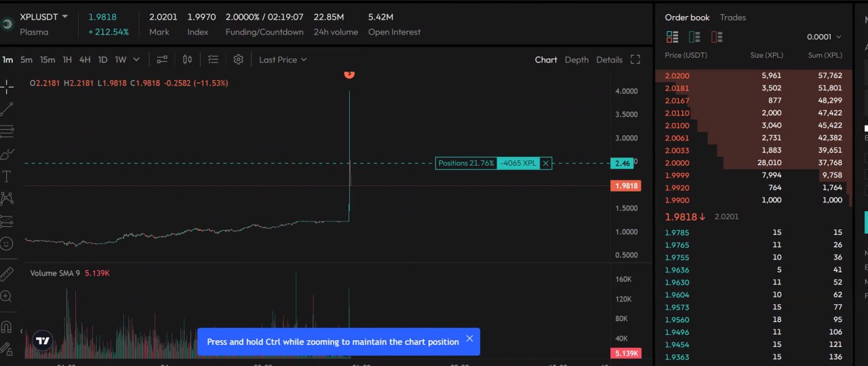The width and height of the screenshot is (868, 366).
Task: Show bids-only order book view
Action: 694,37
